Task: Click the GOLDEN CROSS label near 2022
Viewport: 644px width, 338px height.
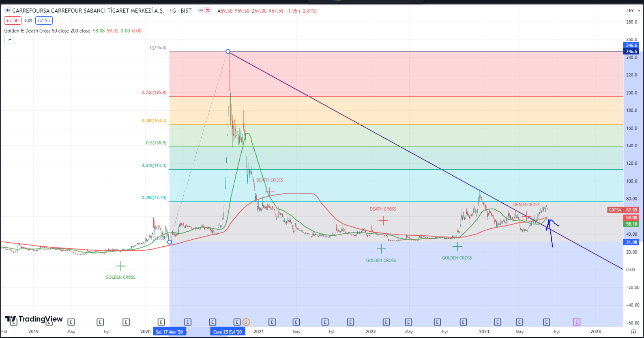Action: [381, 260]
